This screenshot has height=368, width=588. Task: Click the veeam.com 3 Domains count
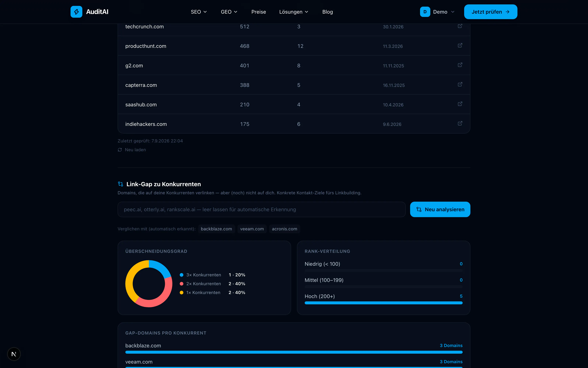[x=451, y=362]
